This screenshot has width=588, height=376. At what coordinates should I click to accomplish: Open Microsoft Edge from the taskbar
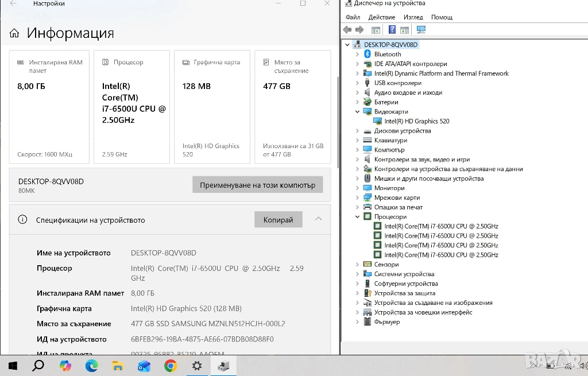point(92,366)
